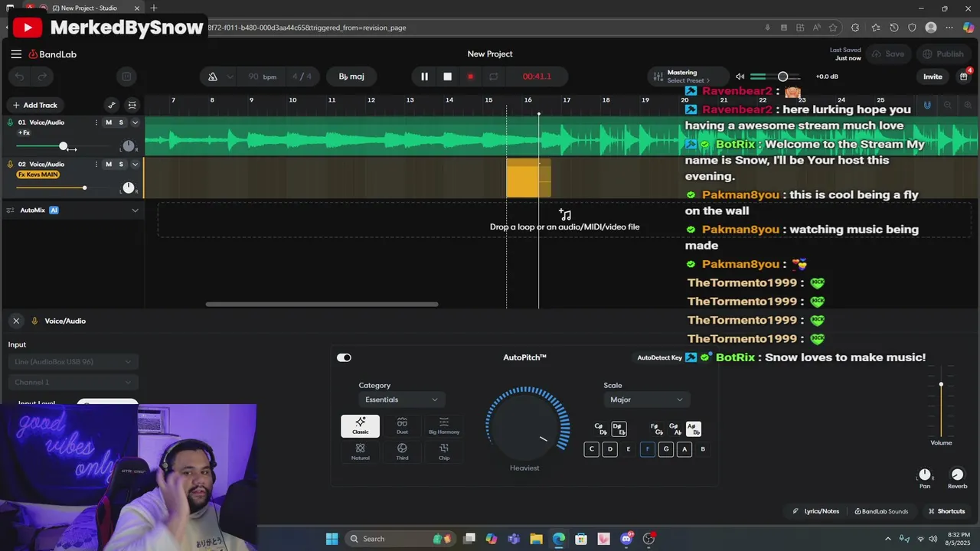
Task: Click the Save button
Action: (x=888, y=54)
